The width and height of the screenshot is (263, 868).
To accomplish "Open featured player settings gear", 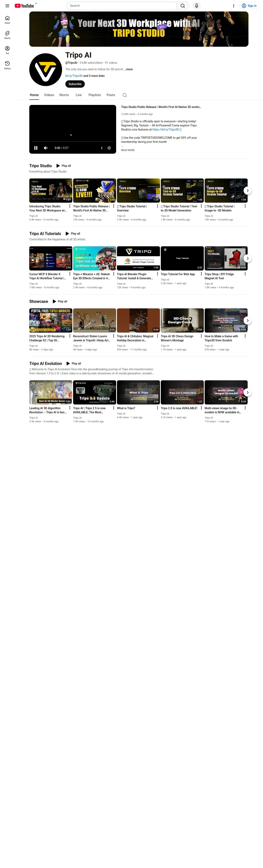I will (x=109, y=148).
